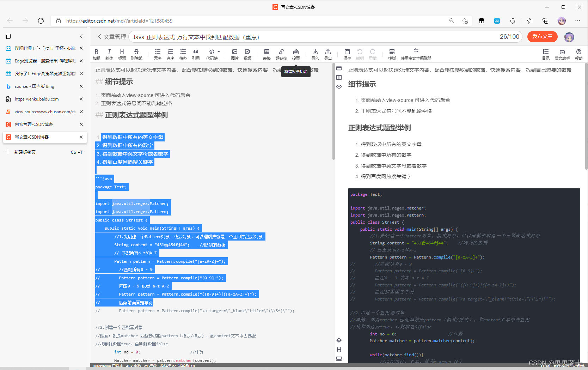This screenshot has height=370, width=588.
Task: Save the article with 保存 button
Action: [x=347, y=54]
